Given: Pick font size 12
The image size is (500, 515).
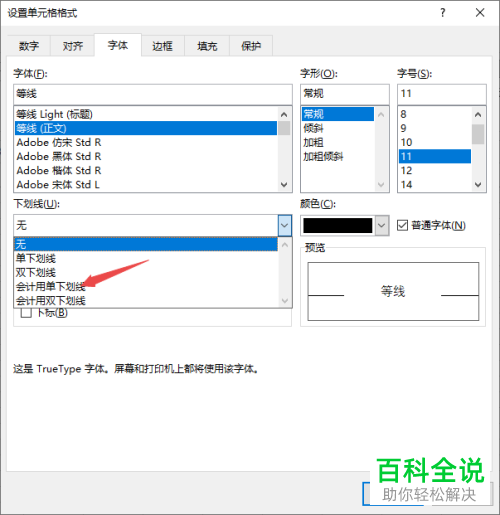Looking at the screenshot, I should pyautogui.click(x=435, y=170).
